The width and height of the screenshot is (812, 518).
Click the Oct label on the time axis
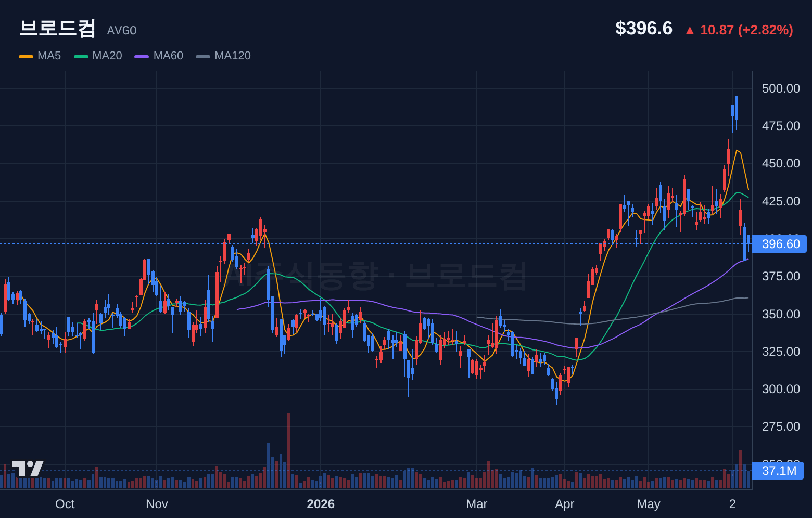tap(65, 504)
